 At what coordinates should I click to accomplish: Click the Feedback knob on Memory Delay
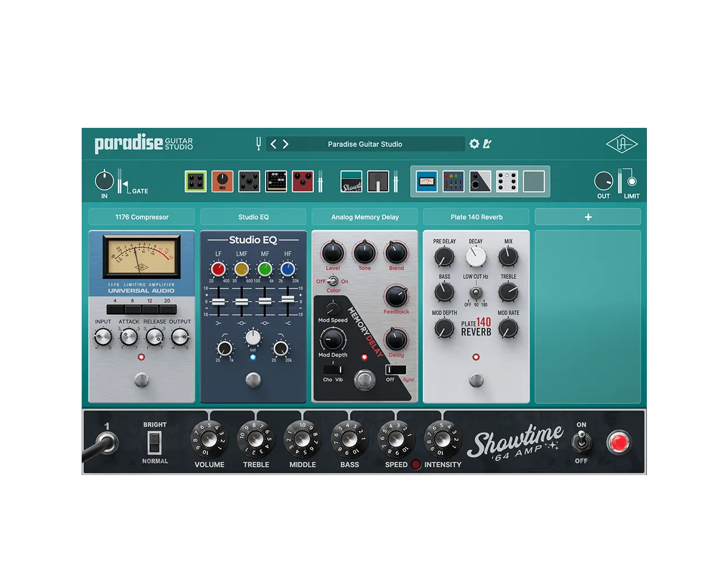pos(396,297)
